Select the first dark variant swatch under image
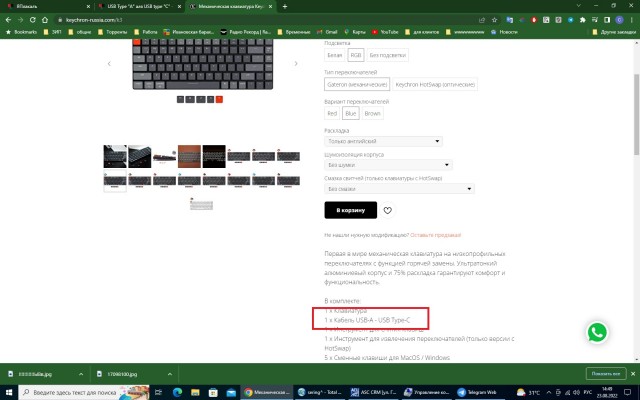This screenshot has height=400, width=640. pyautogui.click(x=180, y=99)
